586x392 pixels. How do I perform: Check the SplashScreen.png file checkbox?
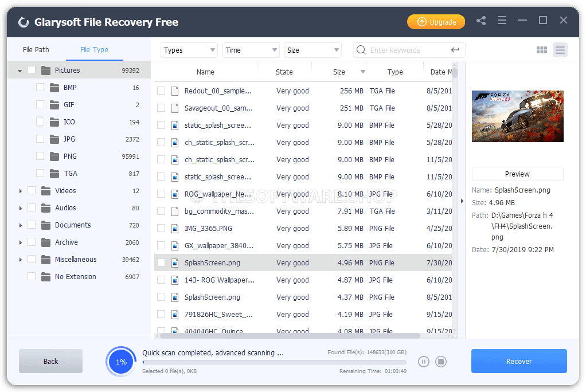click(x=161, y=262)
